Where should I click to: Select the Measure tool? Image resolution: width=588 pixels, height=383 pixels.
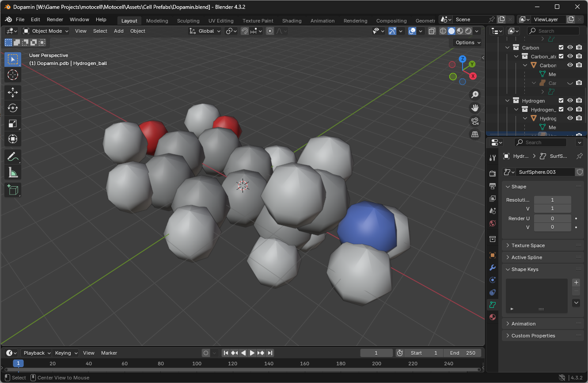point(13,172)
